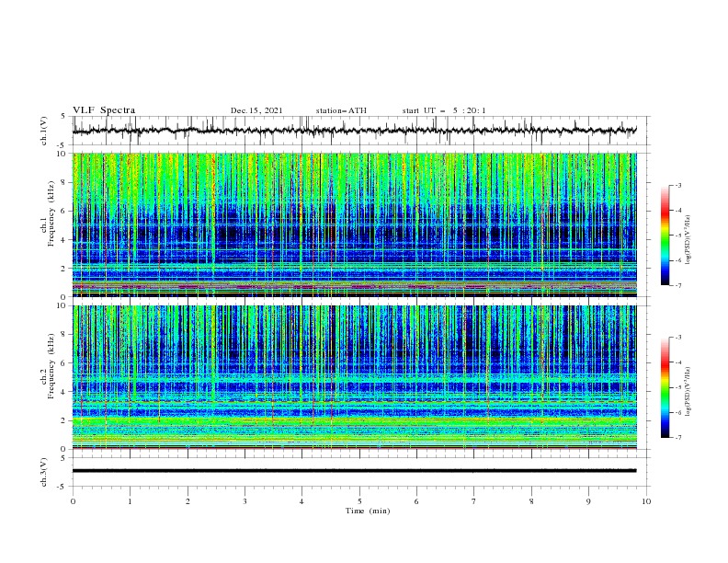The height and width of the screenshot is (563, 728).
Task: Click the ch.2 "Frequency (kHz)" axis label
Action: 51,365
